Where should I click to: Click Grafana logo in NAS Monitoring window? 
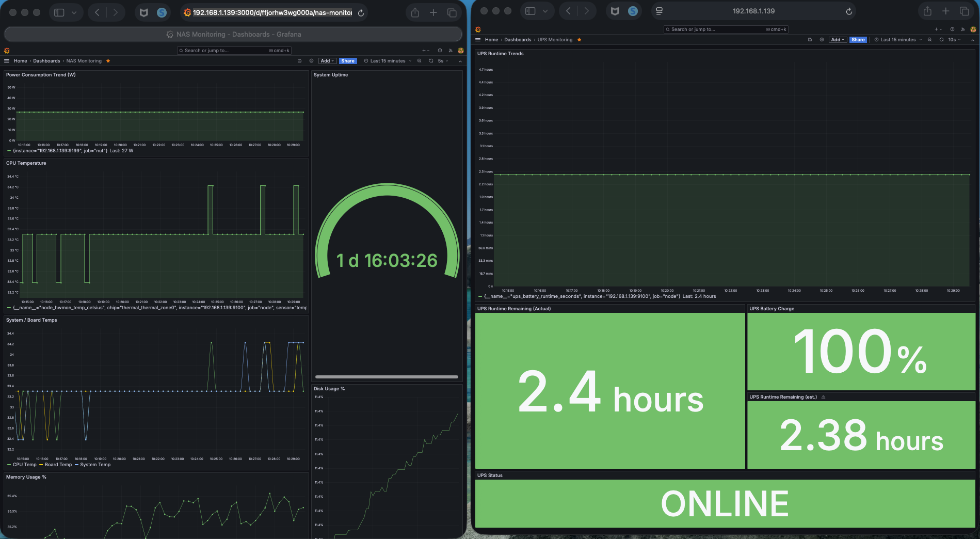coord(7,51)
